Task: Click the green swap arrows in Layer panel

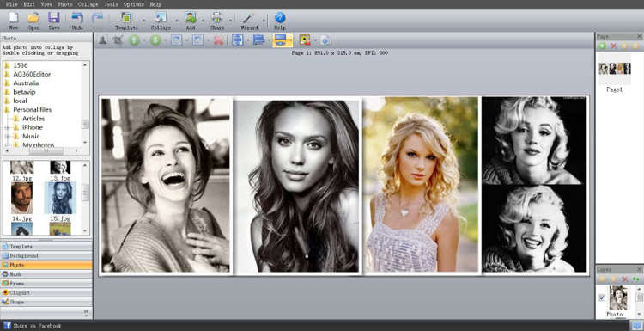Action: click(636, 279)
